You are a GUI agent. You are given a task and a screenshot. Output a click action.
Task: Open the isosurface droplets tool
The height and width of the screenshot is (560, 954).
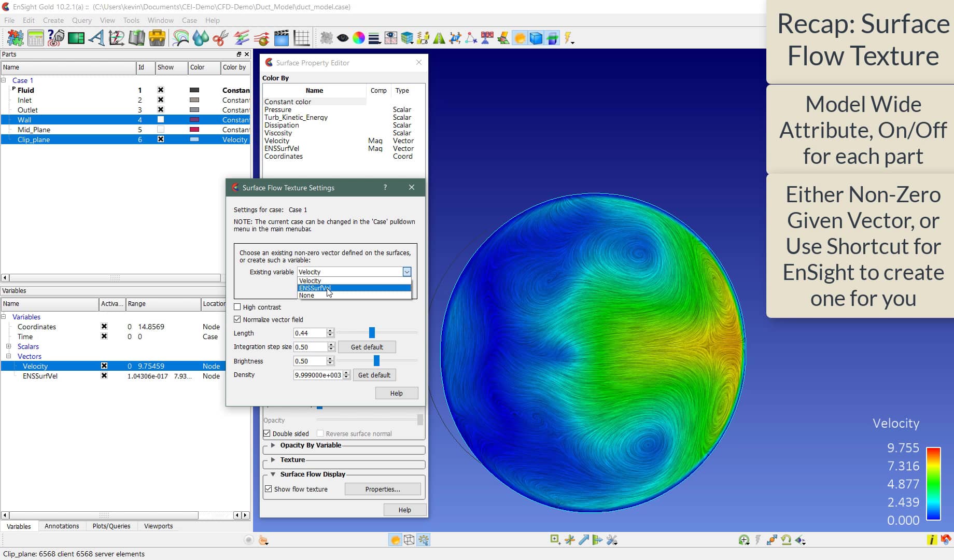(x=201, y=38)
